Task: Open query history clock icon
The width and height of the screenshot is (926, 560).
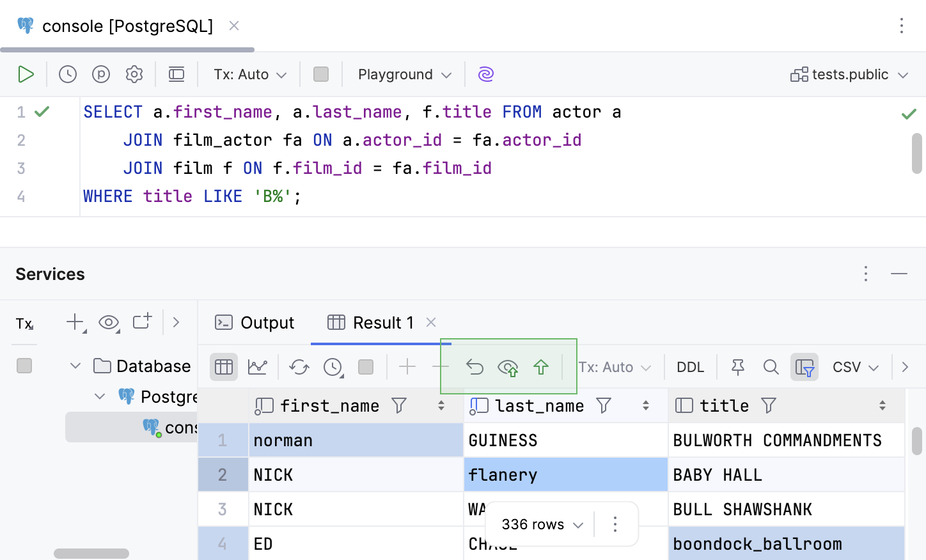Action: pyautogui.click(x=68, y=74)
